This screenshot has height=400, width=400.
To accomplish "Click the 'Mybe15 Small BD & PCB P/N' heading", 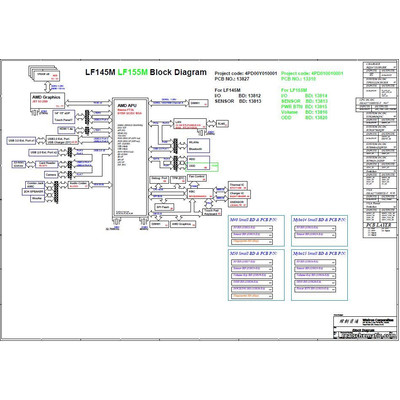I will pos(319,254).
